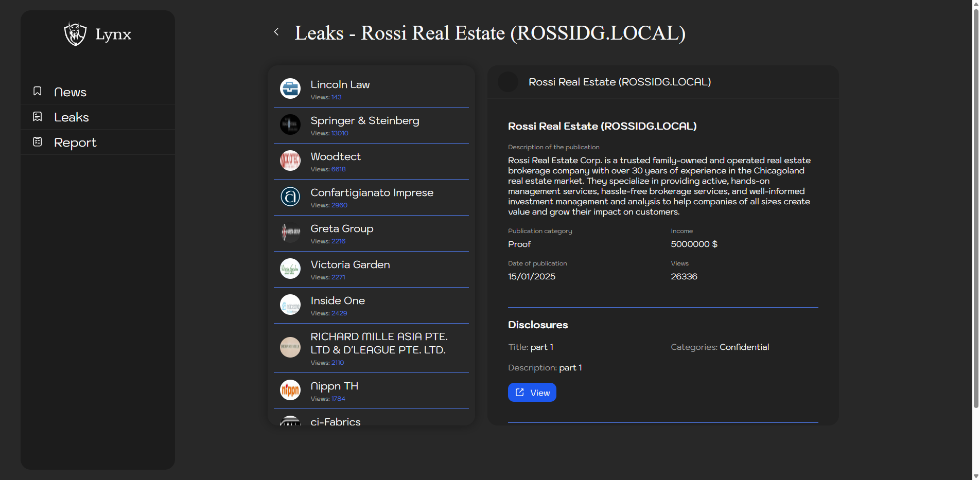Open the ci-Fabrics entry

335,421
